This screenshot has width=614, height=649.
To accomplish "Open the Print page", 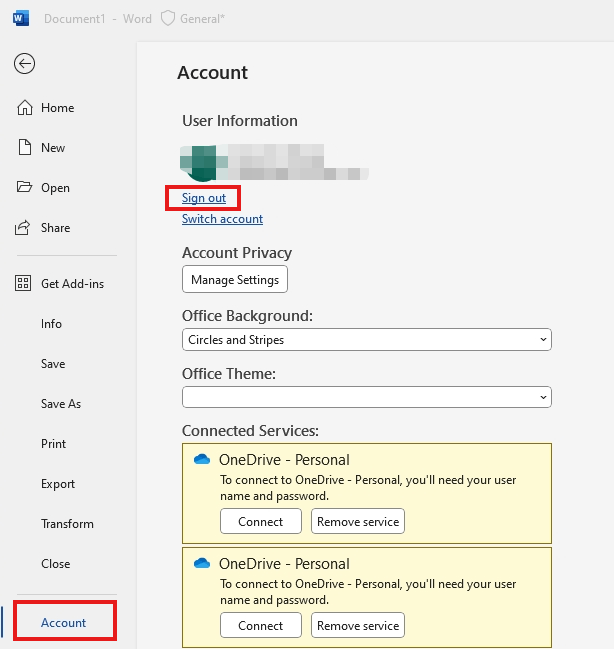I will [53, 444].
